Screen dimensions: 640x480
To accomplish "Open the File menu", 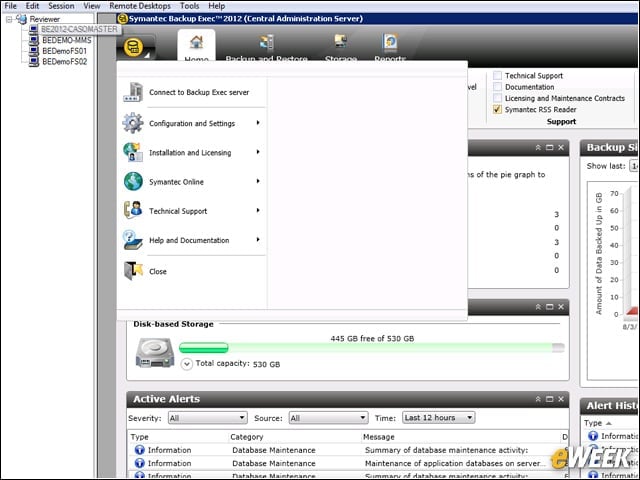I will (x=10, y=6).
